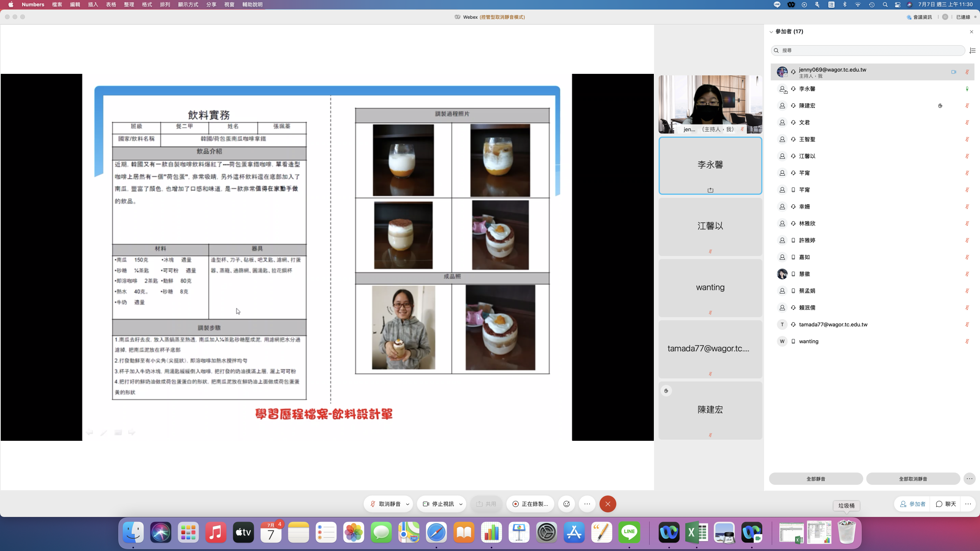Viewport: 980px width, 551px height.
Task: Close the participants panel
Action: point(971,32)
